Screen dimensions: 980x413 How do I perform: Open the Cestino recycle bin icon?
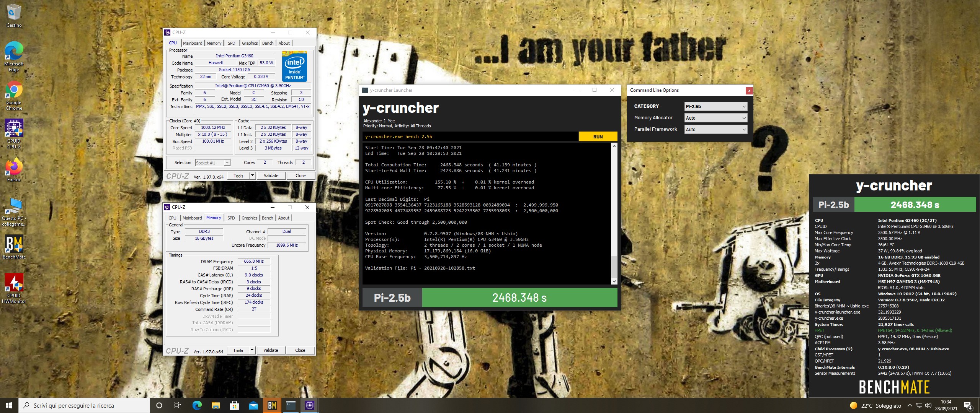tap(14, 15)
